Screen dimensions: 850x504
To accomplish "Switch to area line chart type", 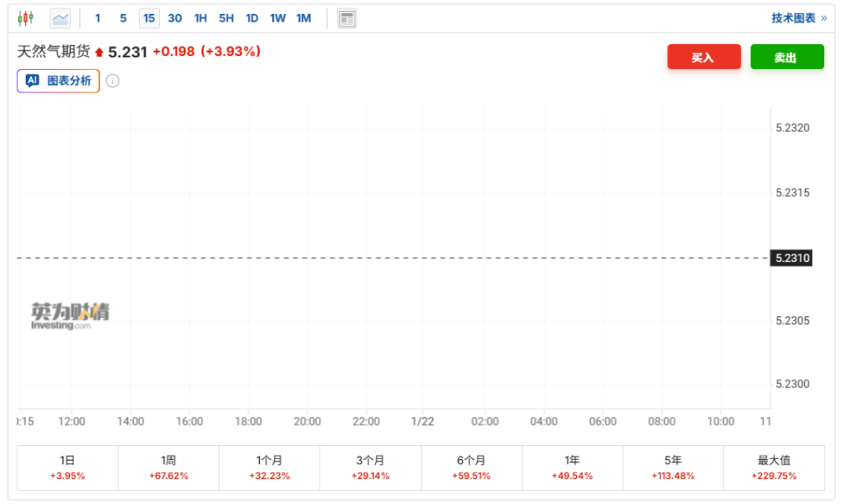I will tap(61, 18).
